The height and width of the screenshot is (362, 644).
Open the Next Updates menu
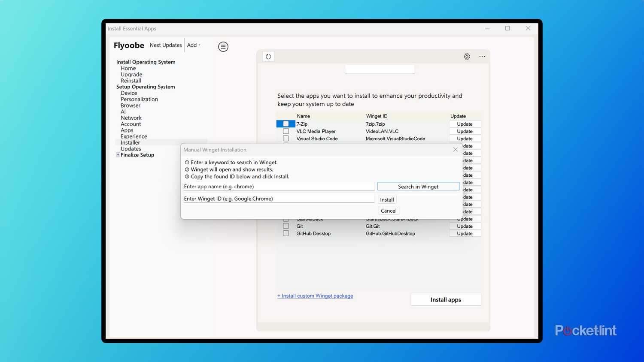click(166, 45)
